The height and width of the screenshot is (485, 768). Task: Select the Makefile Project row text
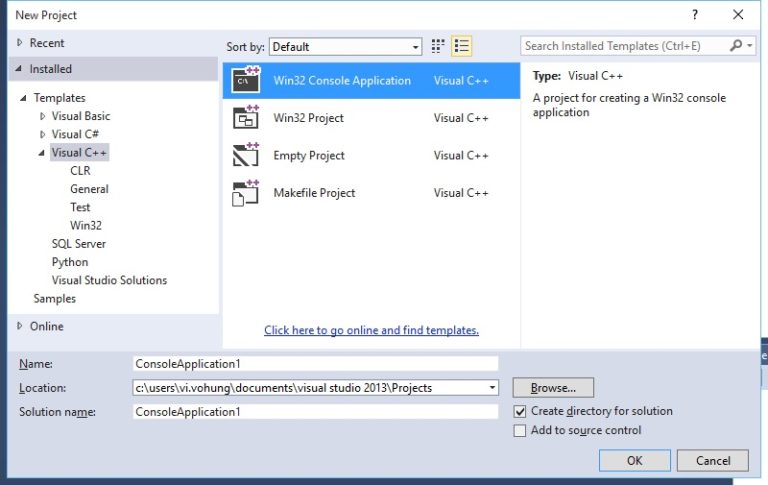click(314, 193)
